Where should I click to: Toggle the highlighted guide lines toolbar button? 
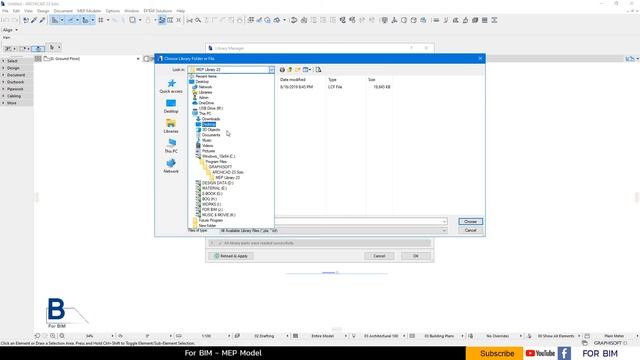click(55, 20)
